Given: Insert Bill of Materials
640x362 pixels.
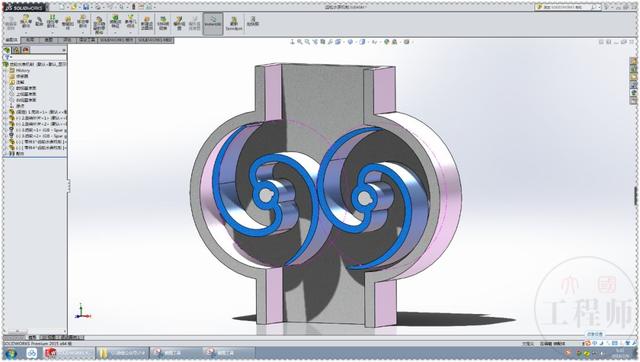Looking at the screenshot, I should point(163,23).
